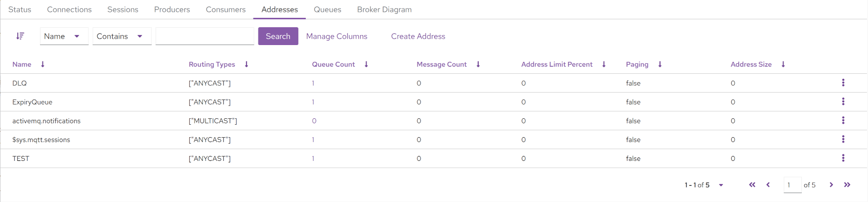Sort by Routing Types column arrow
Screen dimensions: 868x202
pyautogui.click(x=247, y=64)
